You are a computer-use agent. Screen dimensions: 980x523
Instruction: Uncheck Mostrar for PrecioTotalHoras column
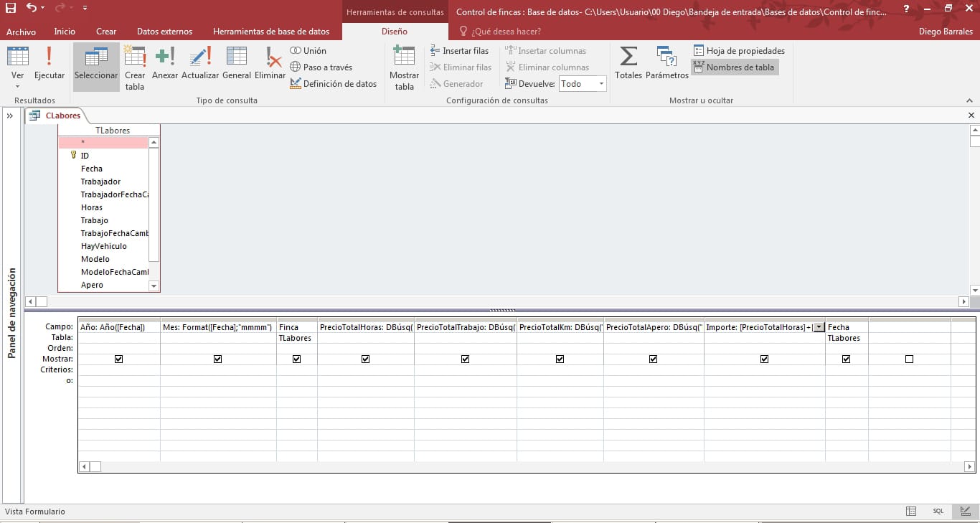(366, 359)
